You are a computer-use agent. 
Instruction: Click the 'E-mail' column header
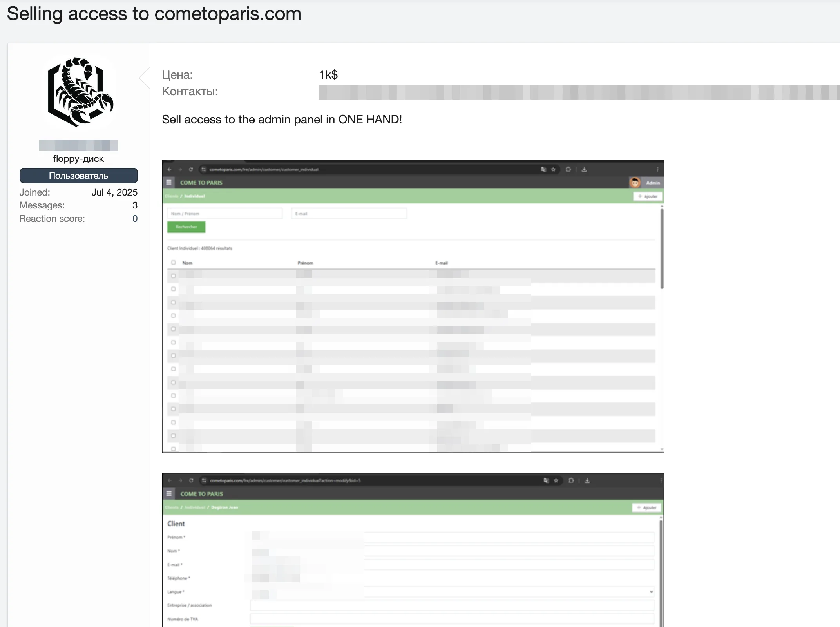pyautogui.click(x=441, y=263)
